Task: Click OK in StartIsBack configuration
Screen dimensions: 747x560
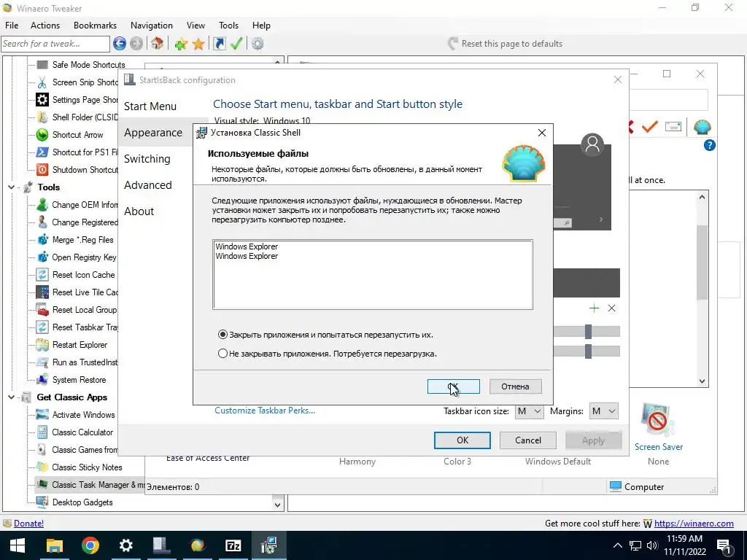Action: (462, 440)
